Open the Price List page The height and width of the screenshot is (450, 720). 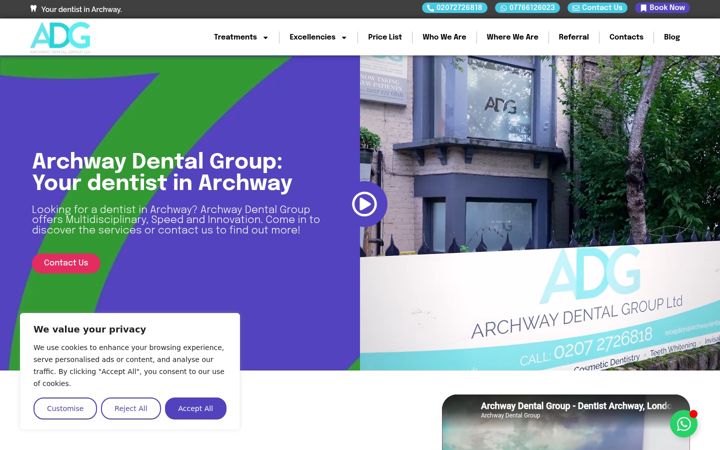coord(385,37)
